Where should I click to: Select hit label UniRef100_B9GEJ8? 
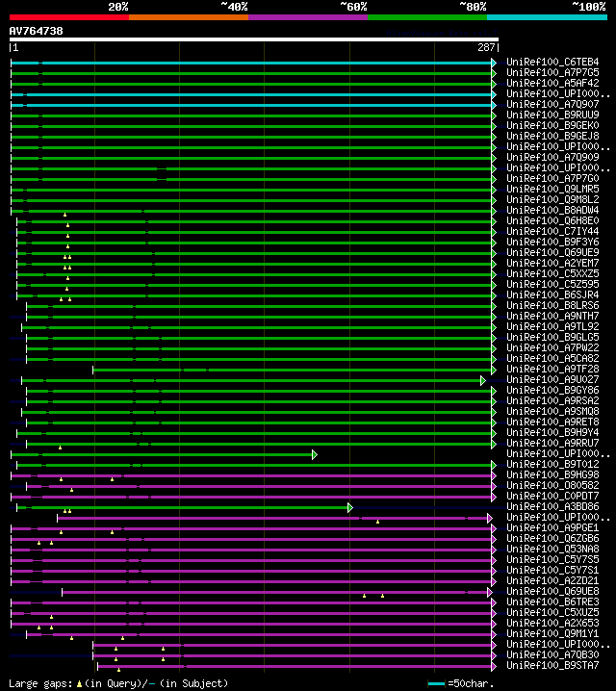click(x=552, y=136)
